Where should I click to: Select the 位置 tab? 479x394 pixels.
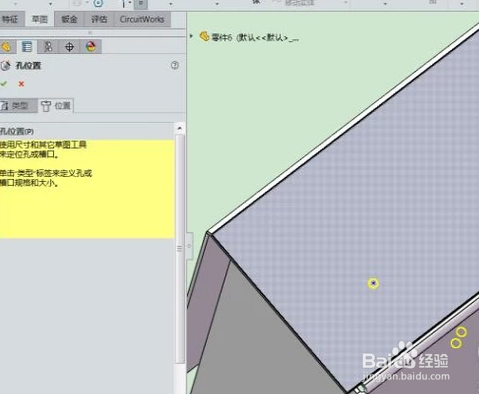(x=56, y=106)
